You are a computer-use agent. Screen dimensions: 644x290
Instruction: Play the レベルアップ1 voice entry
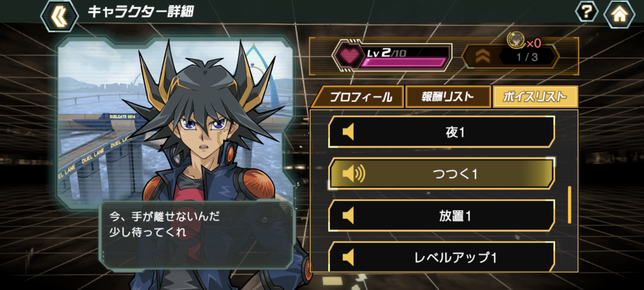[x=441, y=257]
